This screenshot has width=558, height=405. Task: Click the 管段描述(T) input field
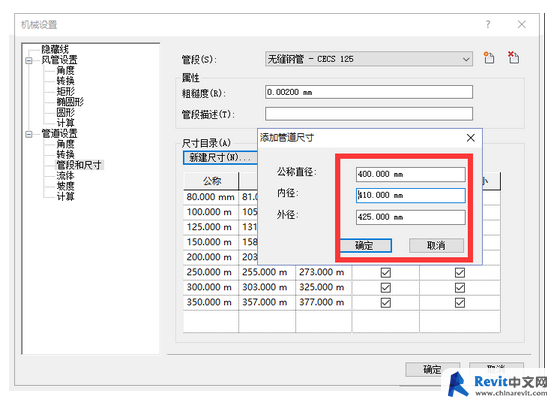(369, 114)
